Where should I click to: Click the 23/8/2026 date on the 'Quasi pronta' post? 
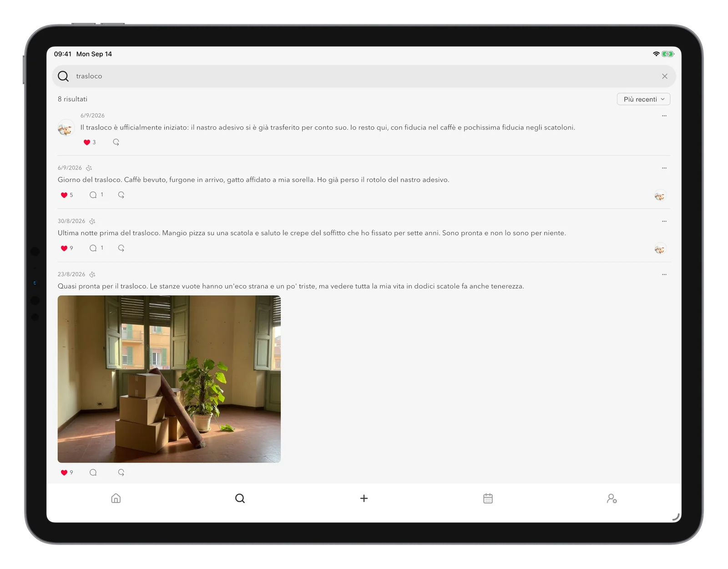click(71, 274)
